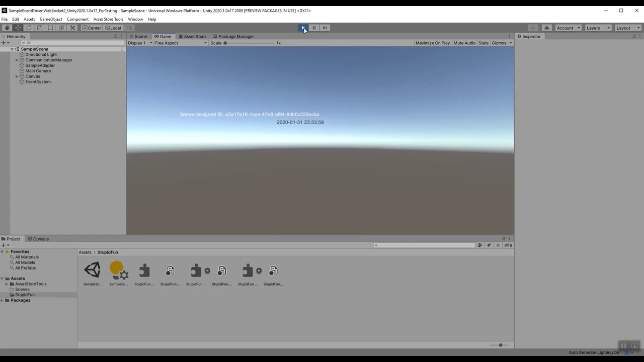Screen dimensions: 644x362
Task: Expand the Packages folder in Project
Action: 2,300
